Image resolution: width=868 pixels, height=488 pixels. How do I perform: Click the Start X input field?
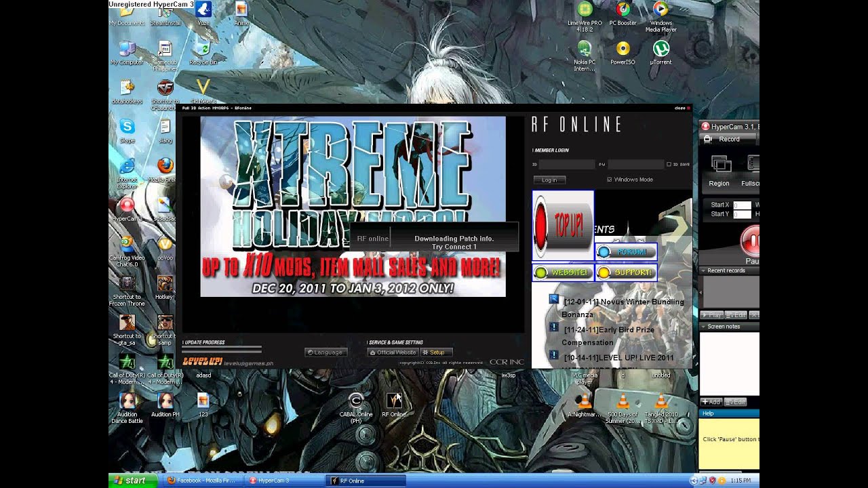[742, 205]
